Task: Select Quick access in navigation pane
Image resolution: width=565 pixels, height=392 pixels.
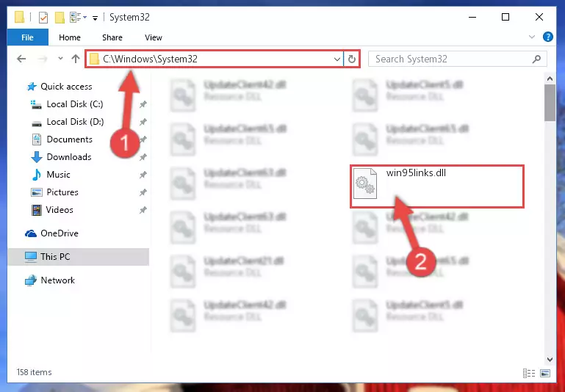Action: 66,87
